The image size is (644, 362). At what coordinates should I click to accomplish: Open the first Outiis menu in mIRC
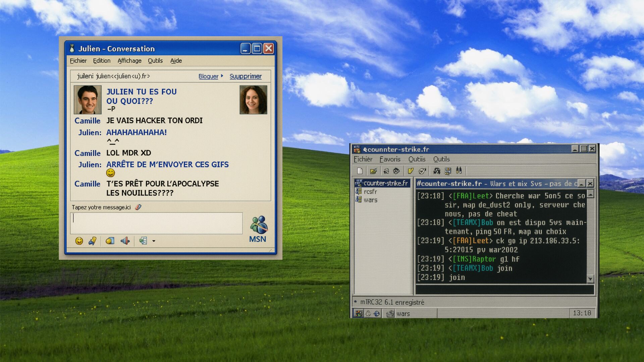417,159
